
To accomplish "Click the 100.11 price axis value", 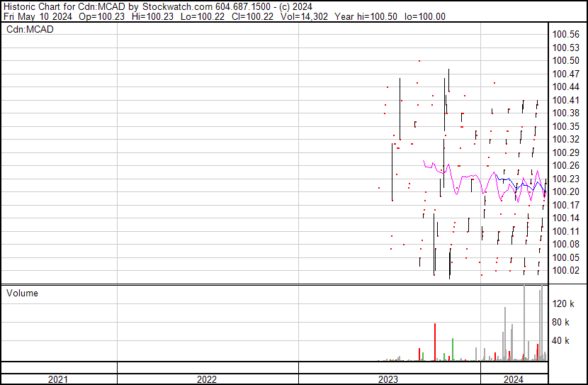I will click(566, 232).
